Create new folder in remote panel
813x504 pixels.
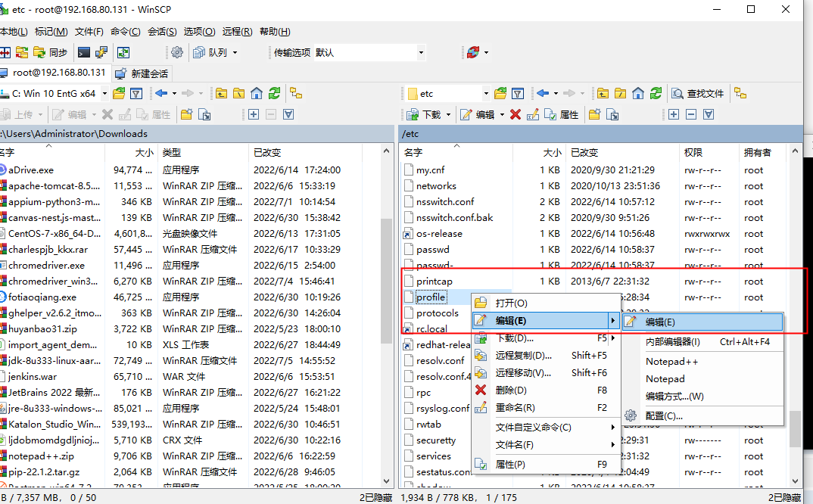(595, 114)
